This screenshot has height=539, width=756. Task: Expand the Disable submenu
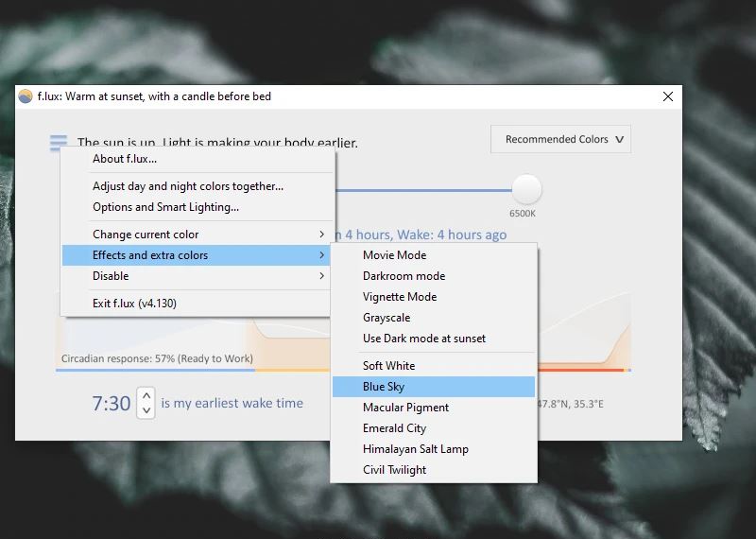click(x=197, y=276)
